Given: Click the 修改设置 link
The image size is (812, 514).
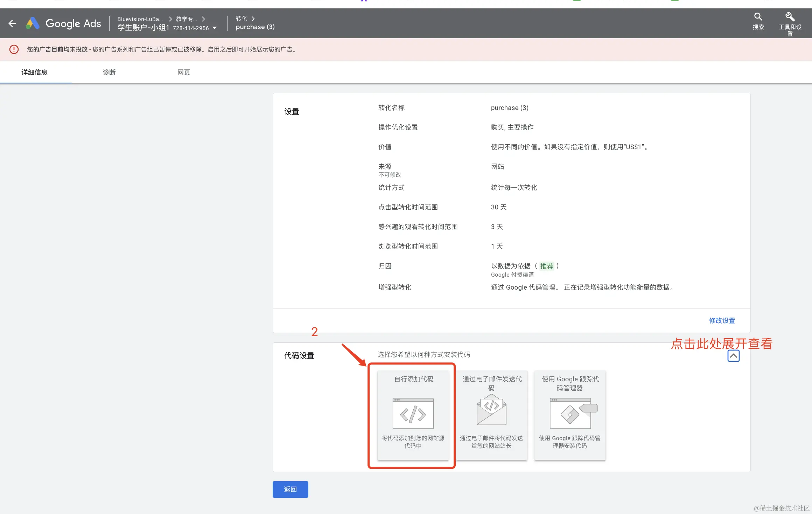Looking at the screenshot, I should 722,320.
